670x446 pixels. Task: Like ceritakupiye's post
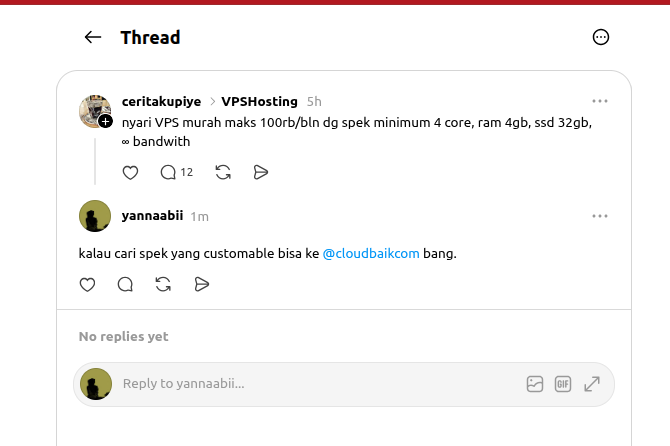[x=130, y=173]
